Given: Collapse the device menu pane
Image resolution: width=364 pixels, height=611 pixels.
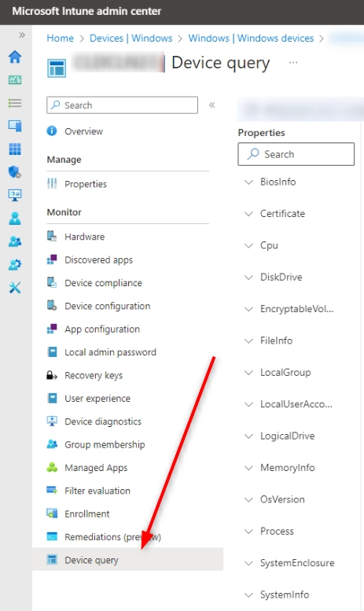Looking at the screenshot, I should pyautogui.click(x=211, y=105).
